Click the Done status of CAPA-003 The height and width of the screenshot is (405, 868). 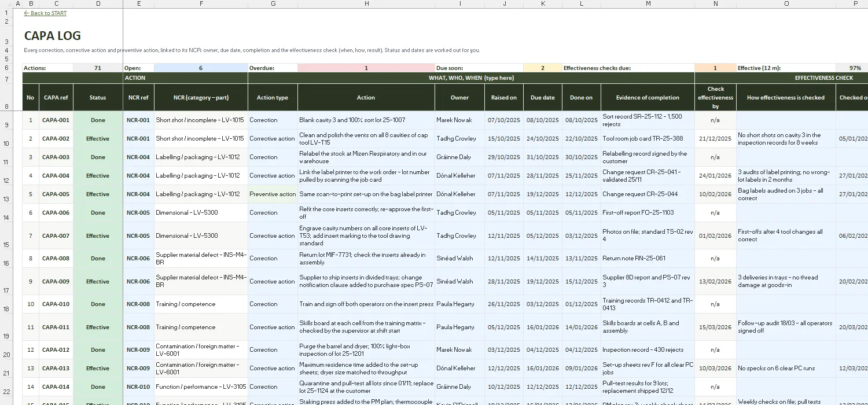98,157
